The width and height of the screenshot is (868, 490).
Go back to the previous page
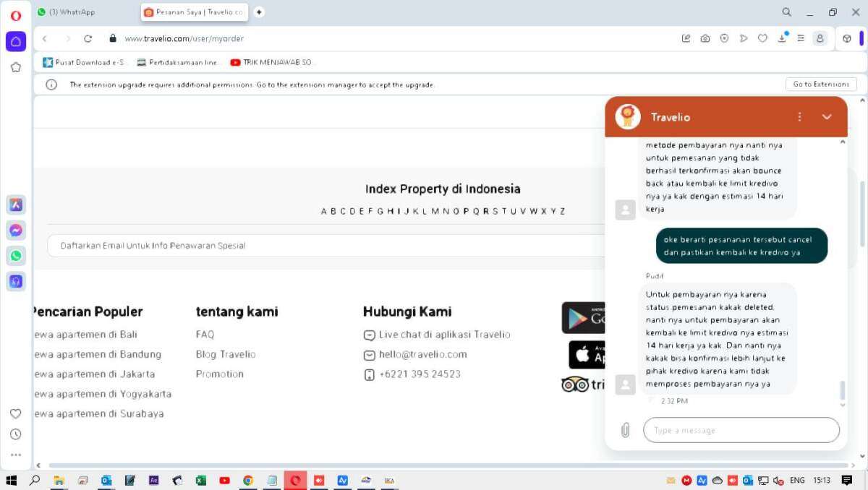click(x=45, y=38)
